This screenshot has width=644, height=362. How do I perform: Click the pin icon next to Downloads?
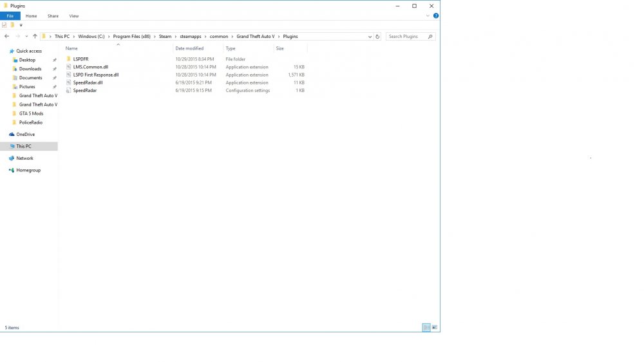[55, 69]
